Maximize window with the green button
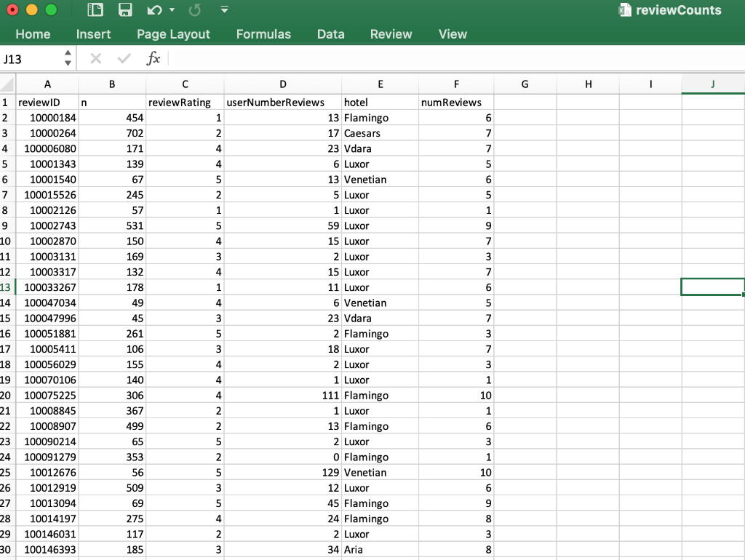Image resolution: width=745 pixels, height=560 pixels. point(51,9)
